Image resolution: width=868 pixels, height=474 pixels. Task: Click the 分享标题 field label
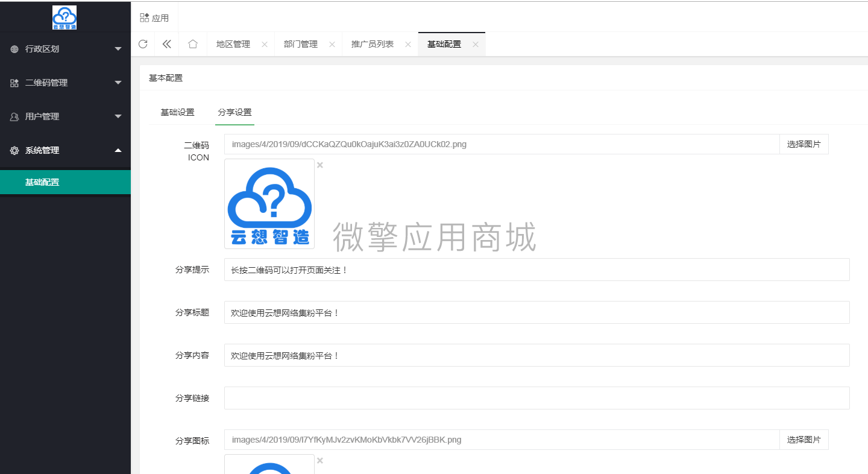pyautogui.click(x=192, y=312)
